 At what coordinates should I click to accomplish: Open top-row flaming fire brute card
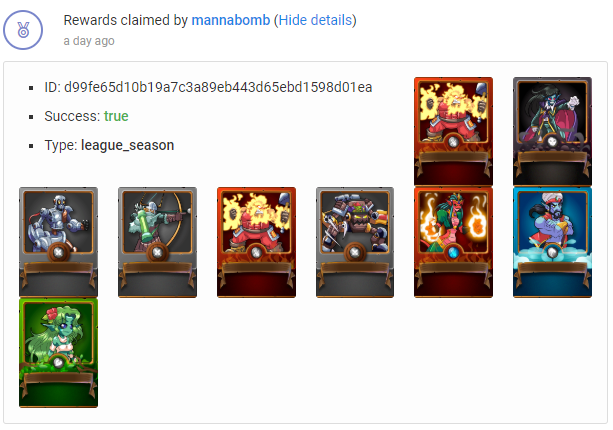[x=453, y=131]
